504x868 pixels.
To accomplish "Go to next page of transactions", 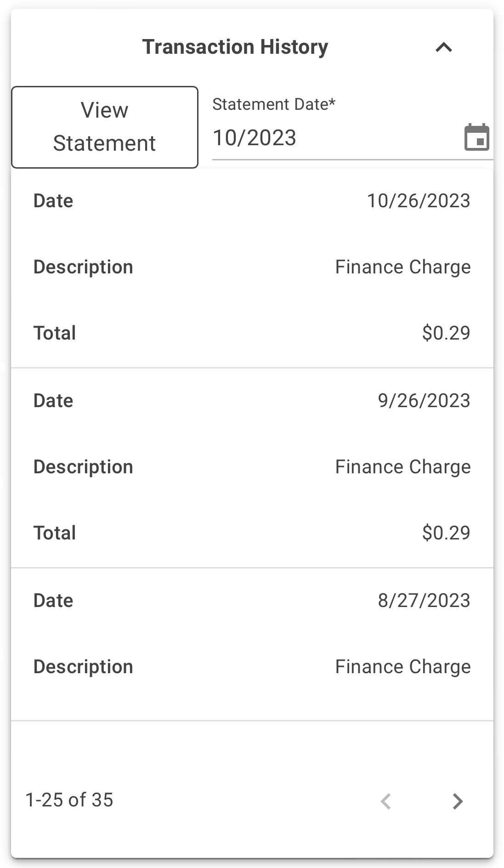I will click(457, 801).
